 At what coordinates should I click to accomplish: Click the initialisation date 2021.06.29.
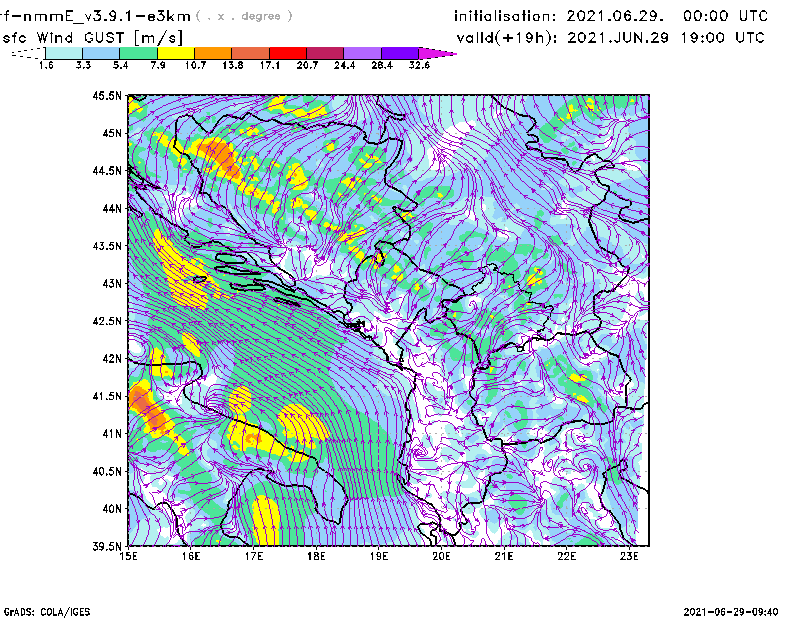615,16
